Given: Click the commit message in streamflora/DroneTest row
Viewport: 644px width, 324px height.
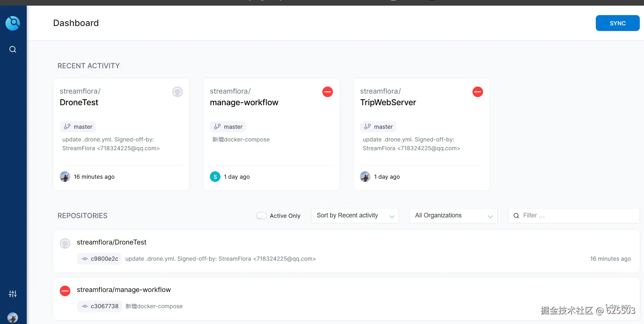Looking at the screenshot, I should pyautogui.click(x=221, y=259).
